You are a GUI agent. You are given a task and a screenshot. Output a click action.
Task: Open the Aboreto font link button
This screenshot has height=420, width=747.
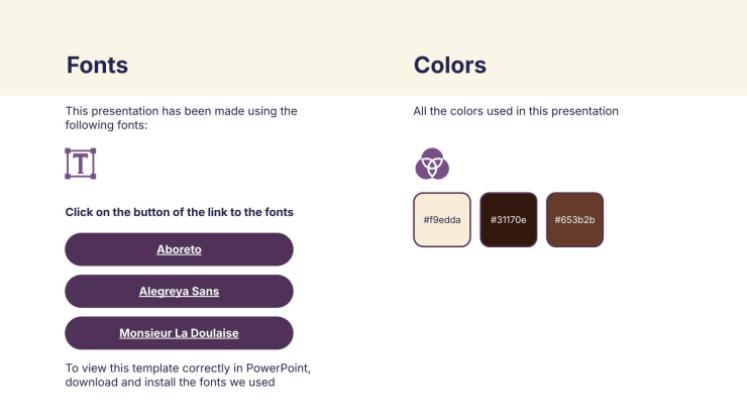179,249
